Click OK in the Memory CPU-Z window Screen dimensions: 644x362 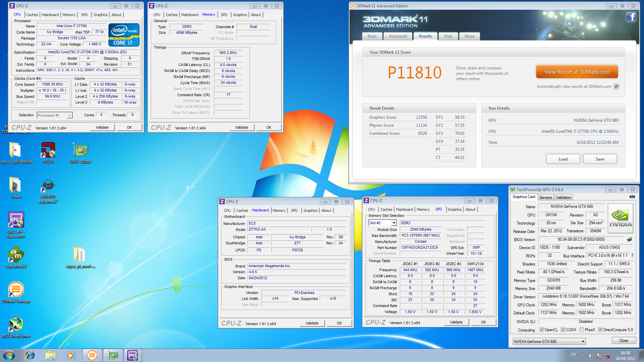[269, 127]
